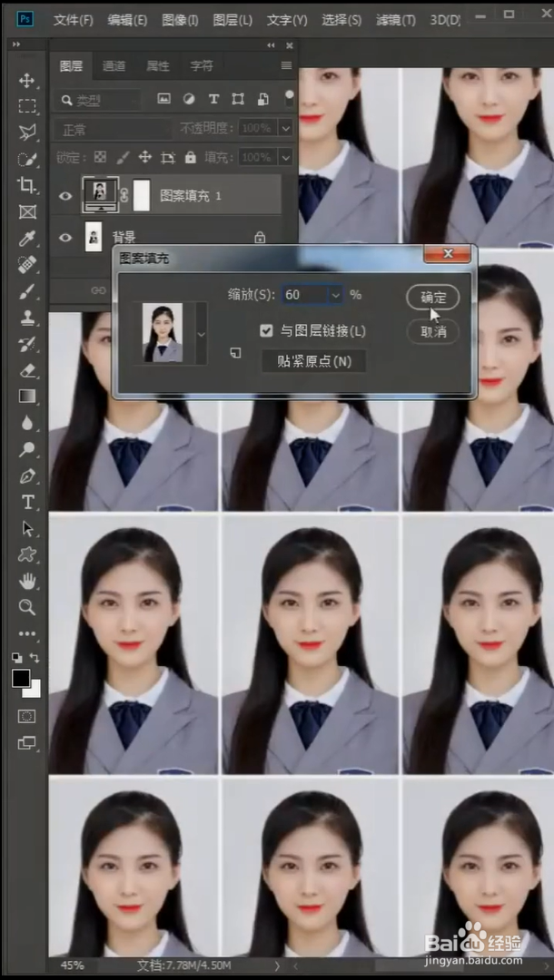Collapse the Layers panel group

(x=271, y=45)
